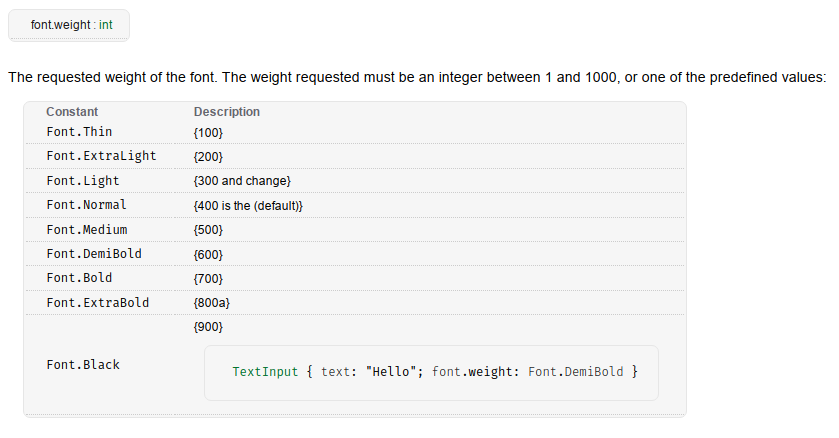
Task: Click the font.weight property name
Action: point(60,25)
